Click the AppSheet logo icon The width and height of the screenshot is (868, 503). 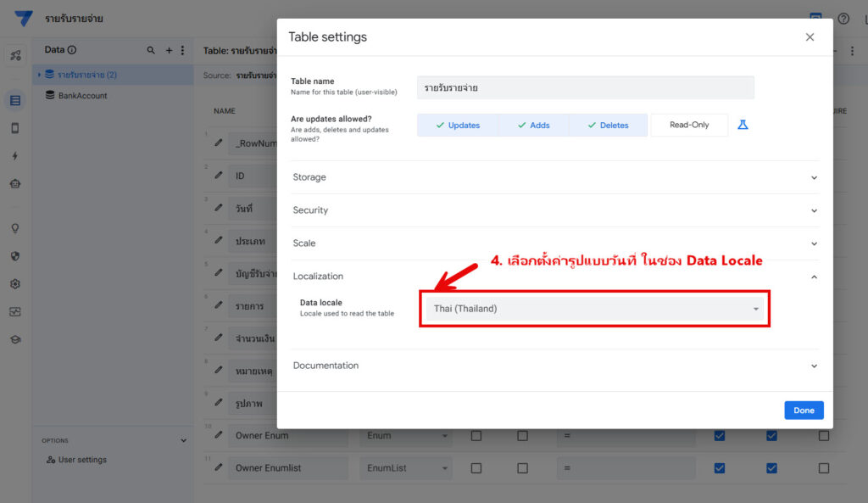tap(23, 19)
